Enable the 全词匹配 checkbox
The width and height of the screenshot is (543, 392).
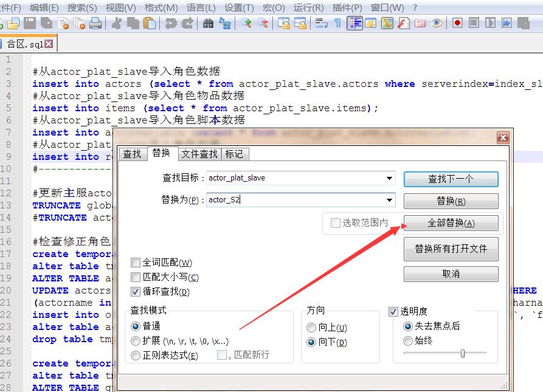click(x=136, y=263)
